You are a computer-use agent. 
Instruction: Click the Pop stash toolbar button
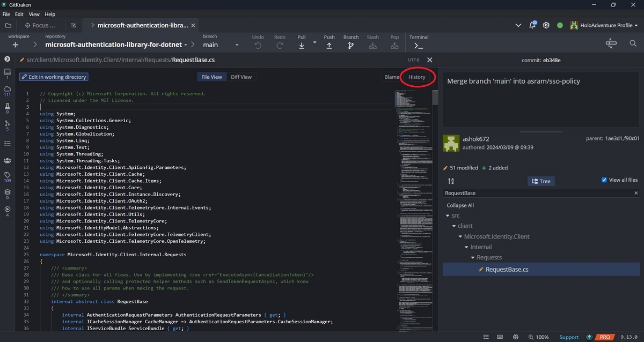pyautogui.click(x=394, y=42)
